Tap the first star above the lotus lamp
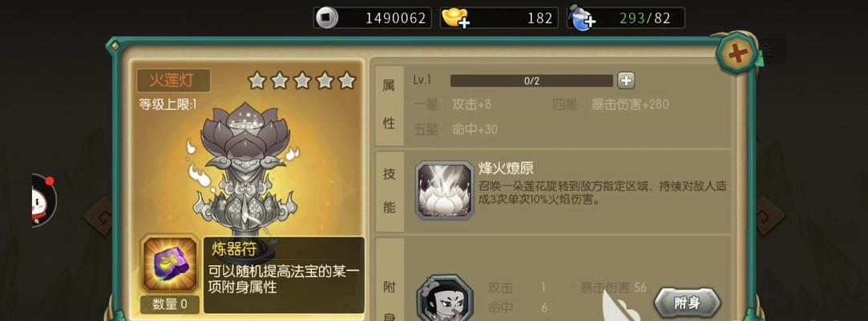This screenshot has width=868, height=321. 256,81
